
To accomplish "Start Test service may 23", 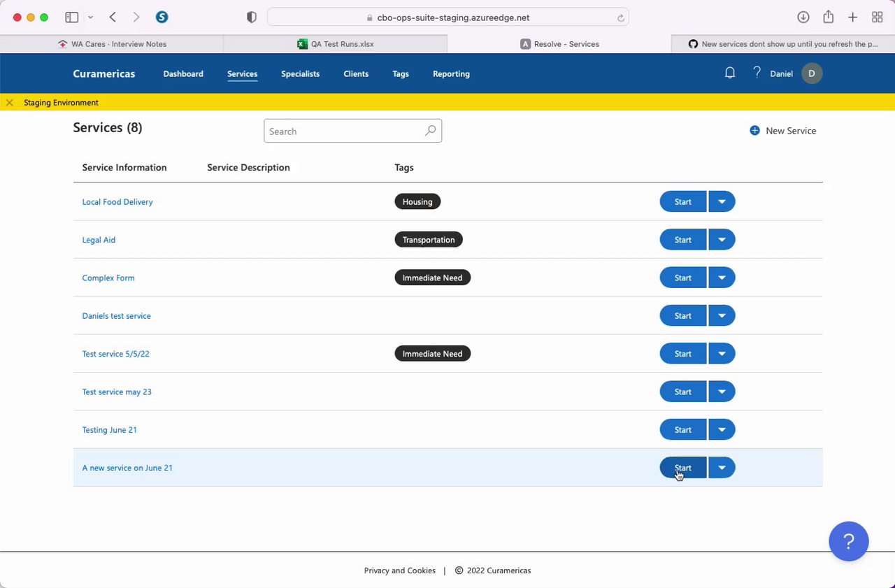I will pyautogui.click(x=683, y=392).
